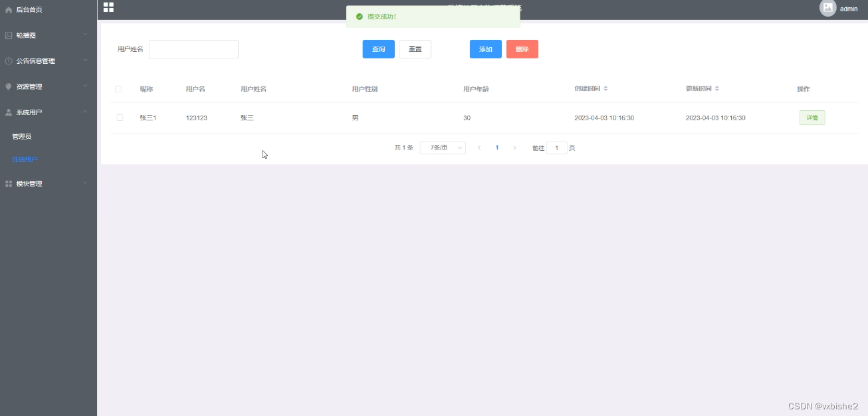868x416 pixels.
Task: Click the red 删除 button
Action: [x=522, y=49]
